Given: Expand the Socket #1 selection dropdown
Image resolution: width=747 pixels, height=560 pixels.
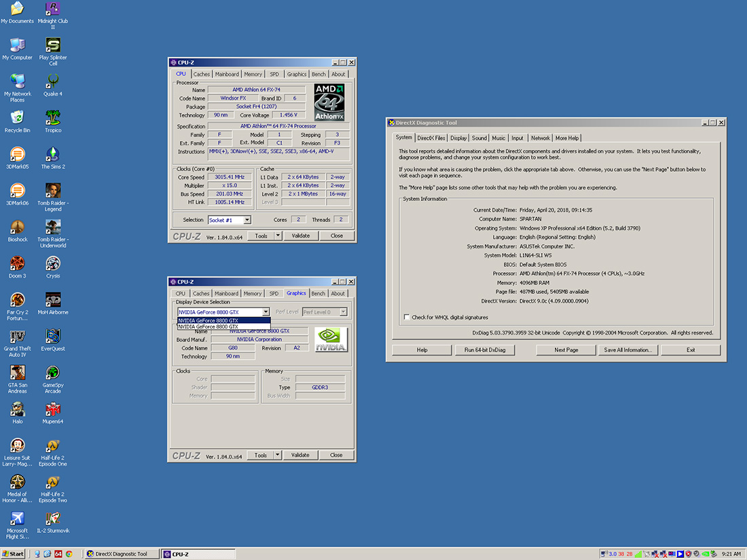Looking at the screenshot, I should click(247, 220).
